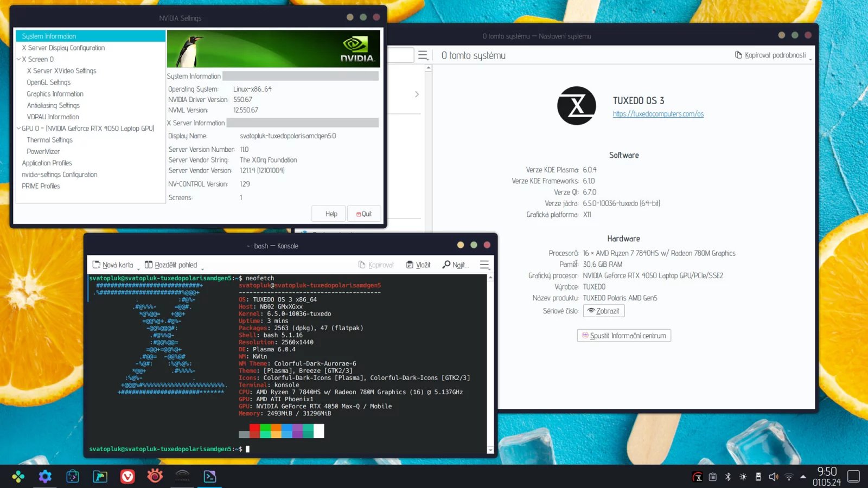Open the Konsole hamburger menu

[484, 265]
